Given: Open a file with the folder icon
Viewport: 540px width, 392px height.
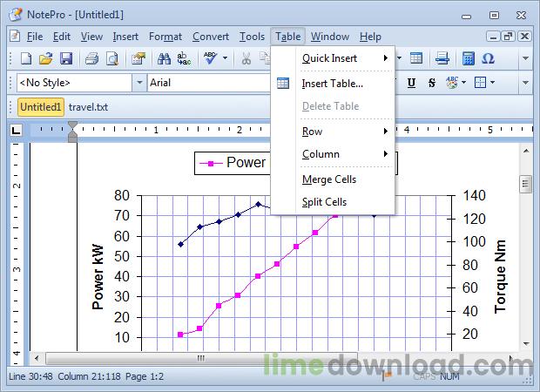Looking at the screenshot, I should click(x=46, y=58).
